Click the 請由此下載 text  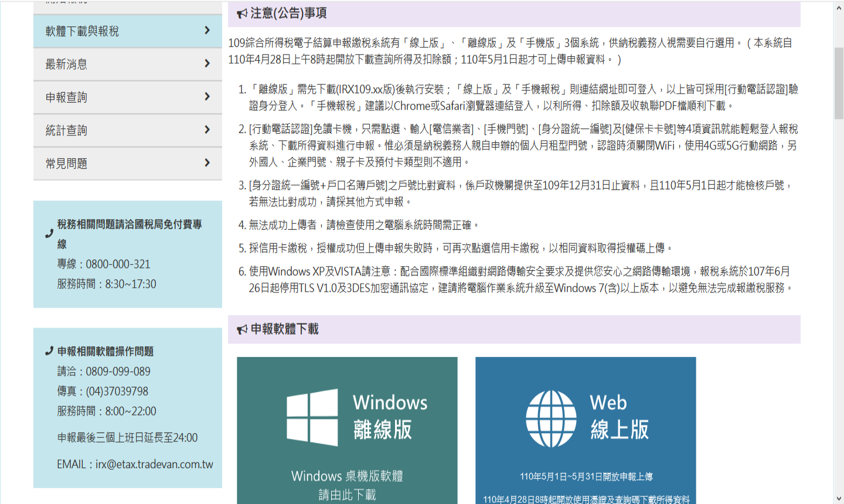[x=347, y=495]
